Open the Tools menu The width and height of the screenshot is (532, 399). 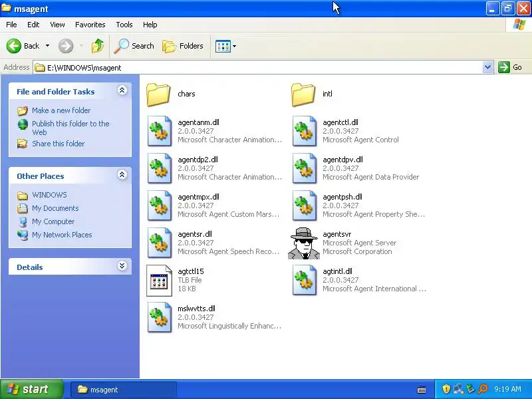[124, 25]
